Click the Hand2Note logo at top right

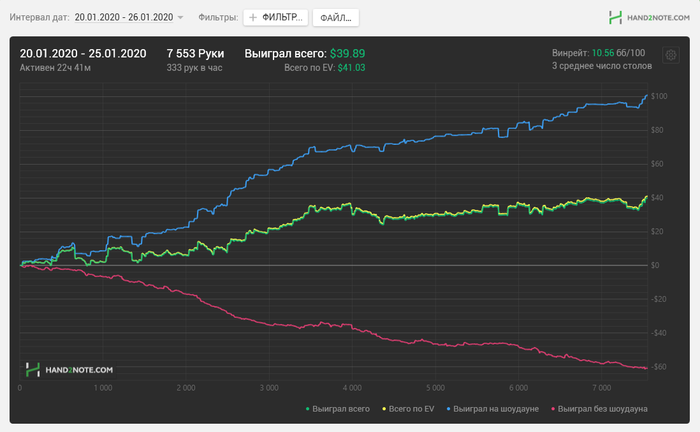pos(650,18)
